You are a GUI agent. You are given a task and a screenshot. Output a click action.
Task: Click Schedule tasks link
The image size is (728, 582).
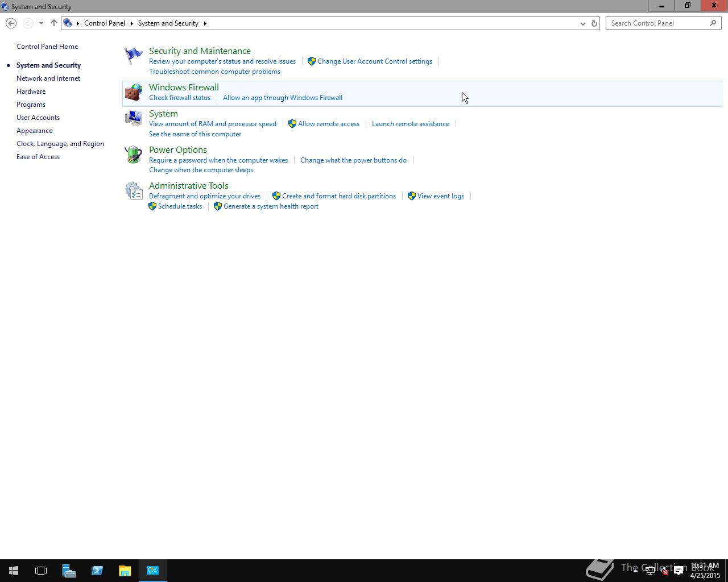point(180,206)
